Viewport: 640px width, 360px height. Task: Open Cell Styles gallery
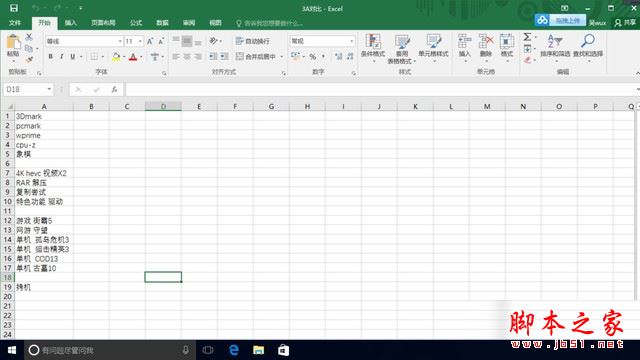coord(433,49)
